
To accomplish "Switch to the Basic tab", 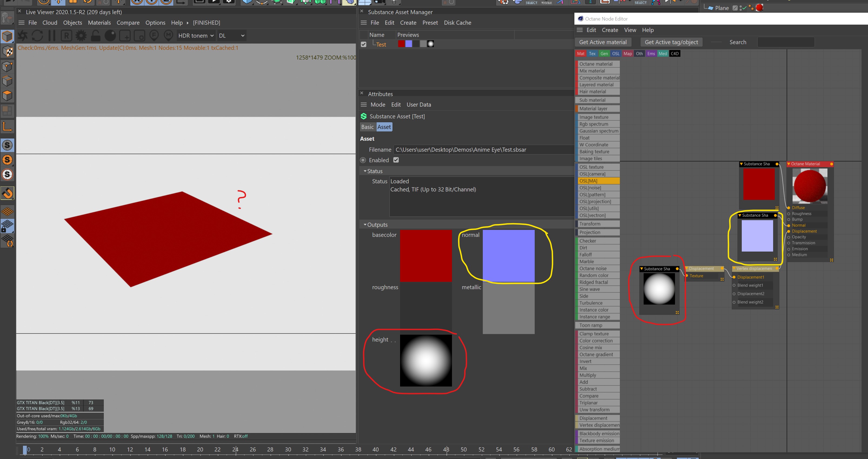I will (367, 127).
